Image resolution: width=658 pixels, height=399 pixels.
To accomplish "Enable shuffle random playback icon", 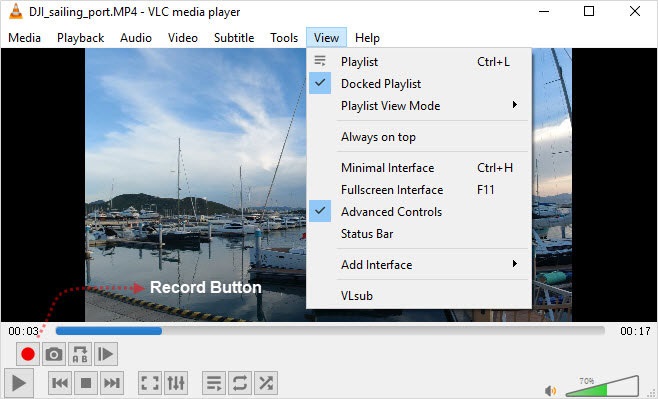I will (x=266, y=383).
